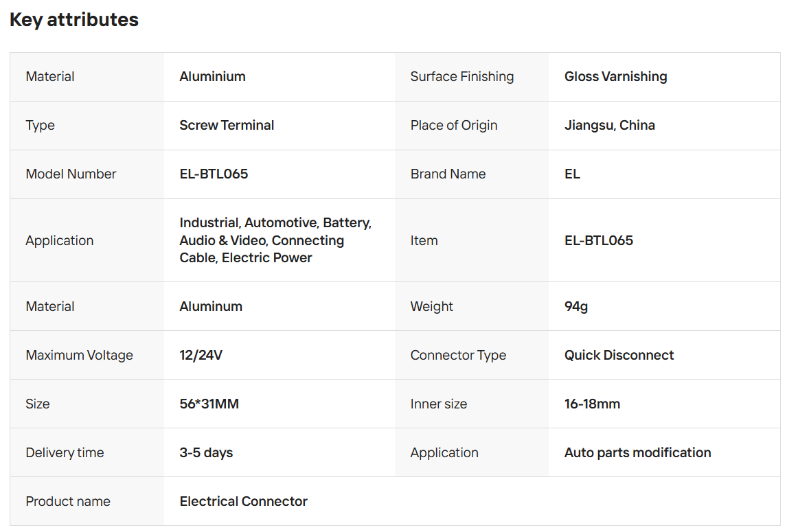Image resolution: width=787 pixels, height=532 pixels.
Task: Click the Maximum Voltage label
Action: pyautogui.click(x=79, y=356)
